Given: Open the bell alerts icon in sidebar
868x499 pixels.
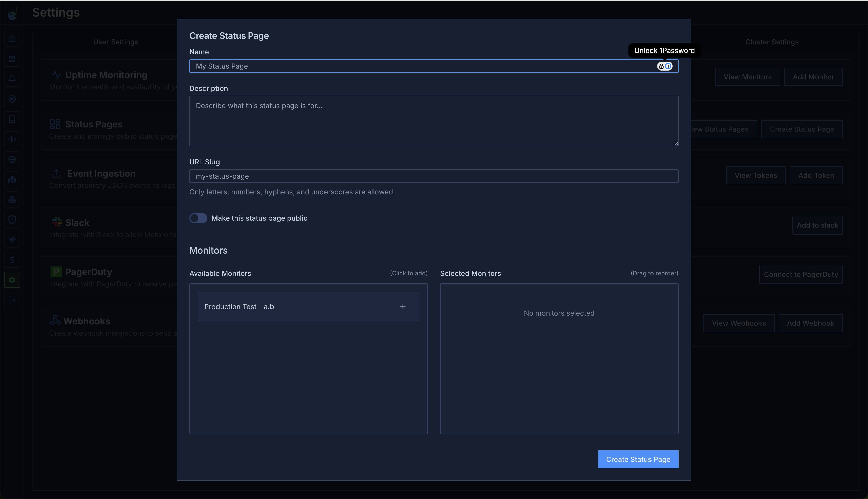Looking at the screenshot, I should (12, 79).
